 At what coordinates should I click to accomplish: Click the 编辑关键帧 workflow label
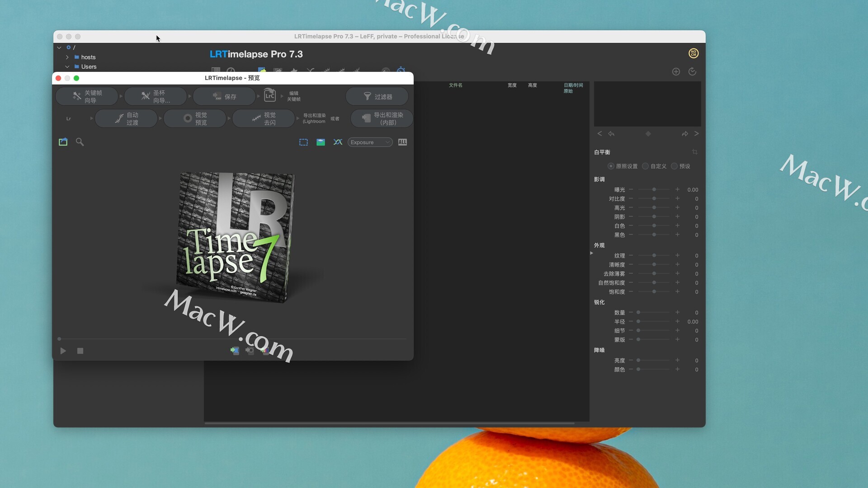(294, 96)
